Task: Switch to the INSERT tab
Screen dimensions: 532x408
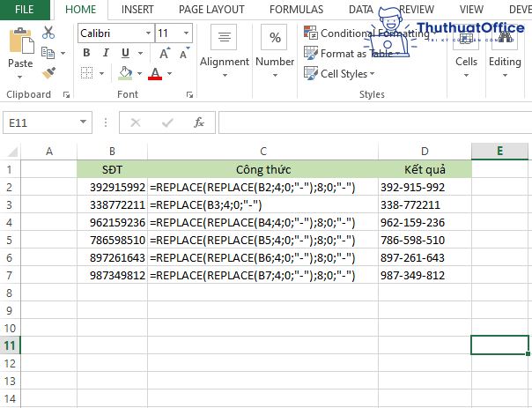Action: pyautogui.click(x=137, y=9)
